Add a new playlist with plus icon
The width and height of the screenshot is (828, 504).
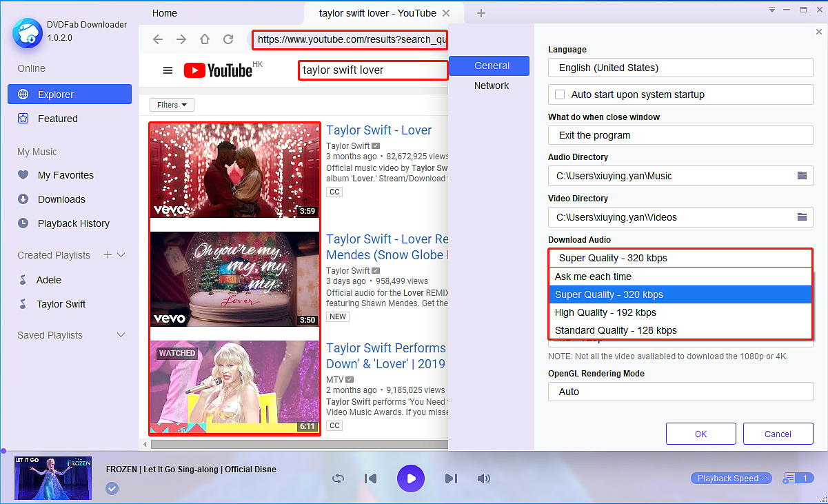pos(108,255)
